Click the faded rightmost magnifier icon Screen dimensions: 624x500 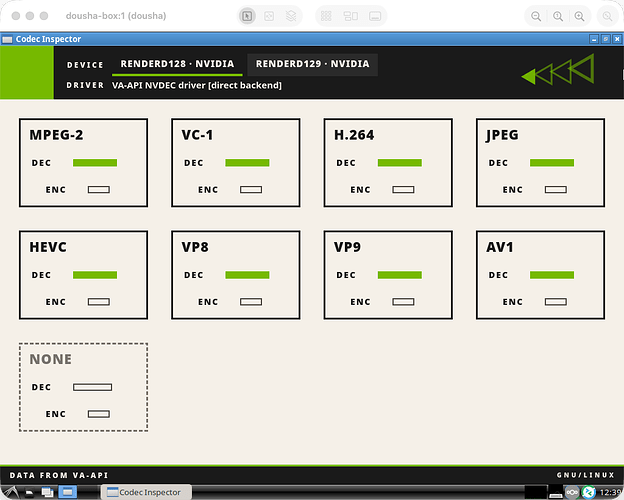607,16
